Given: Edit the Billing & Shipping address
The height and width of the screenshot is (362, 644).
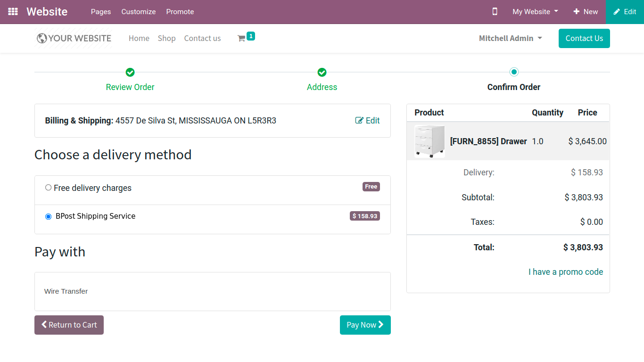Looking at the screenshot, I should pyautogui.click(x=367, y=121).
